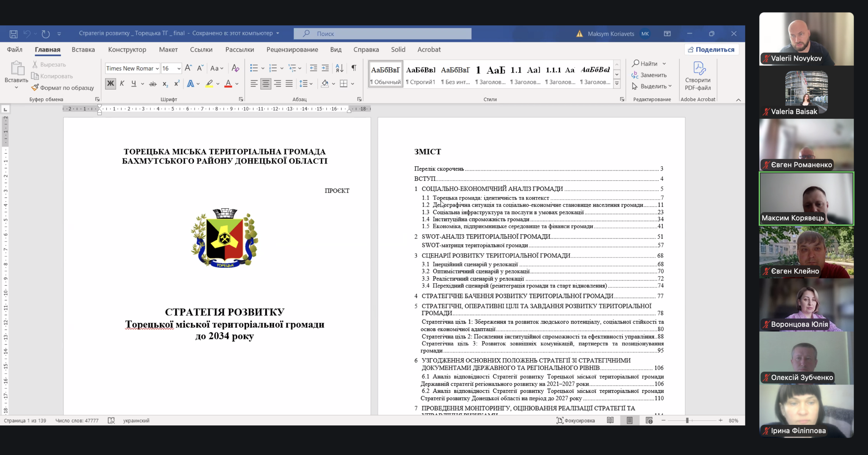Switch to Read Mode view in status bar

pos(610,420)
